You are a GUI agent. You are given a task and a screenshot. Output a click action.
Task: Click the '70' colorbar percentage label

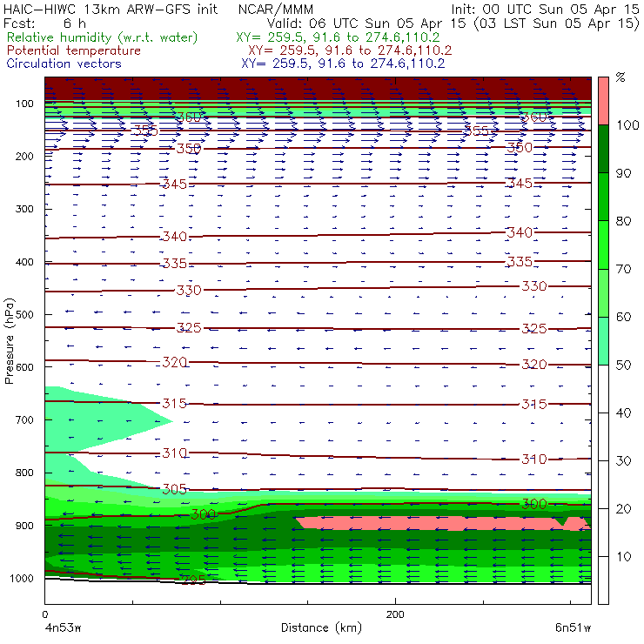click(x=623, y=269)
